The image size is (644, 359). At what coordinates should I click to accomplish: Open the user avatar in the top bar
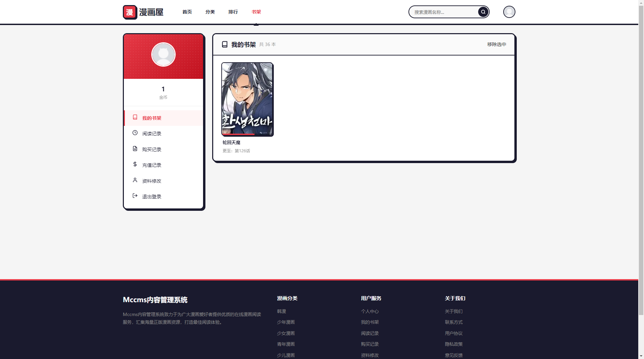[509, 12]
